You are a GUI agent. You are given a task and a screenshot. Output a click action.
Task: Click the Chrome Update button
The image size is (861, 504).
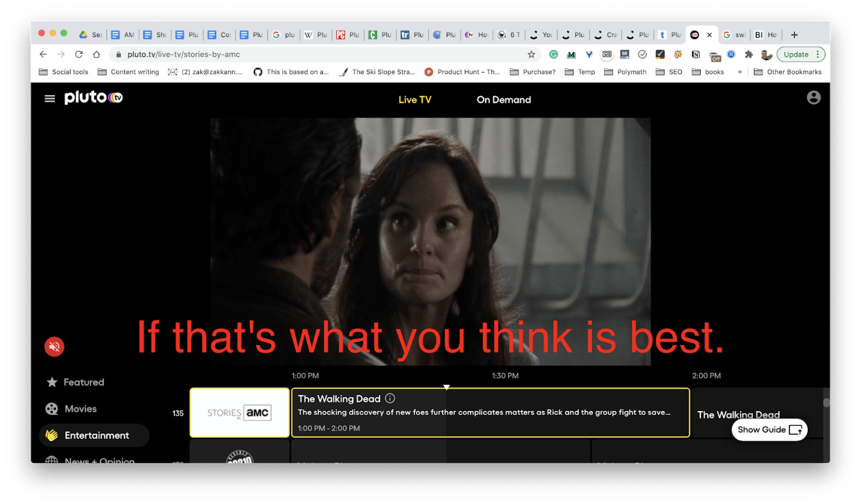tap(796, 54)
